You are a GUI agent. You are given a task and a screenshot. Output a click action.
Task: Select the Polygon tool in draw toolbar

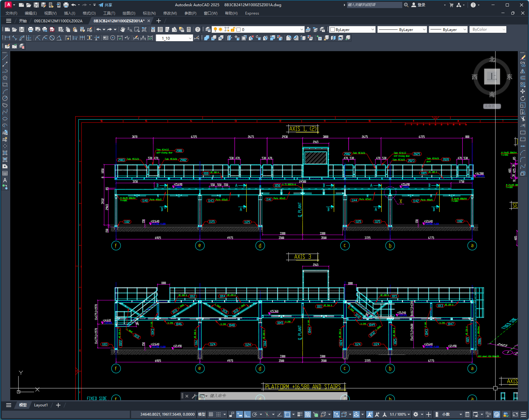5,78
